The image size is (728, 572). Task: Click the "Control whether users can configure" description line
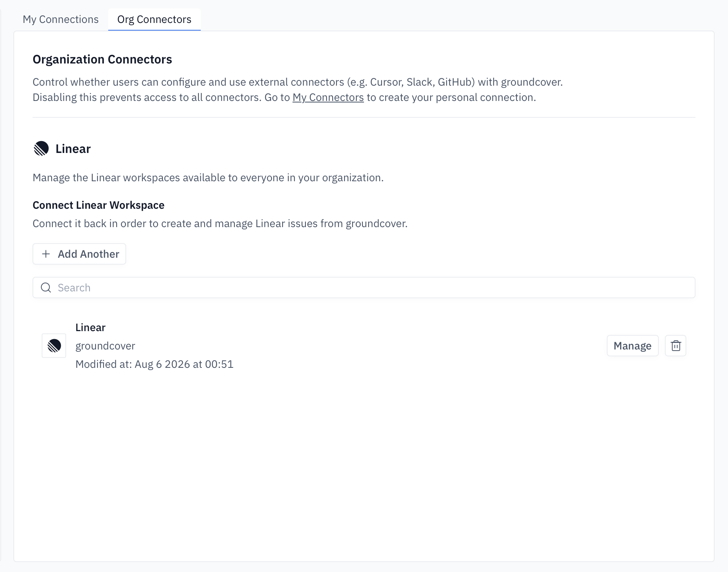point(297,82)
